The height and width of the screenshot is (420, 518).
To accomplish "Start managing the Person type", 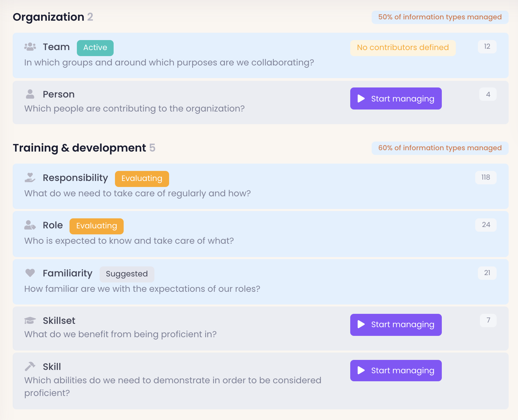I will pyautogui.click(x=396, y=98).
